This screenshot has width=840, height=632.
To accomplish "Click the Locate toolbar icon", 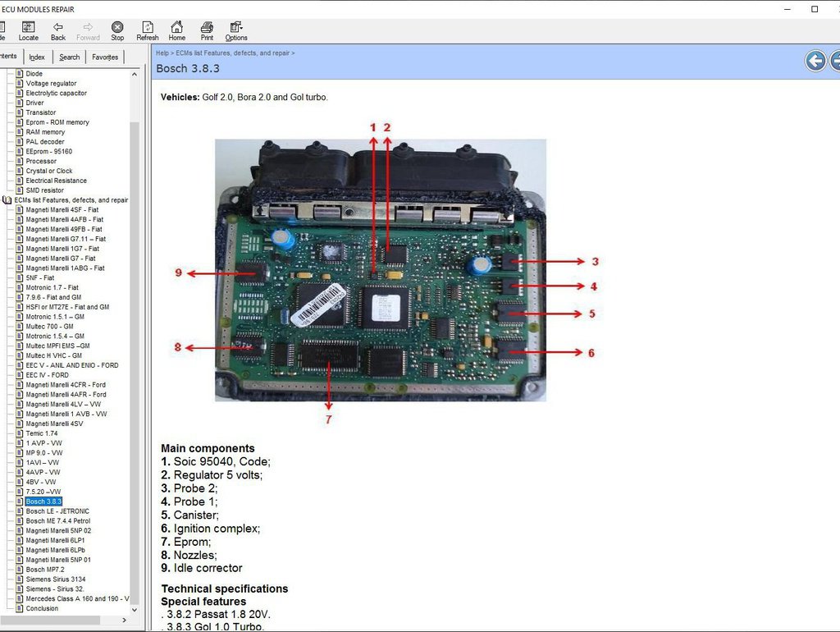I will pyautogui.click(x=29, y=31).
